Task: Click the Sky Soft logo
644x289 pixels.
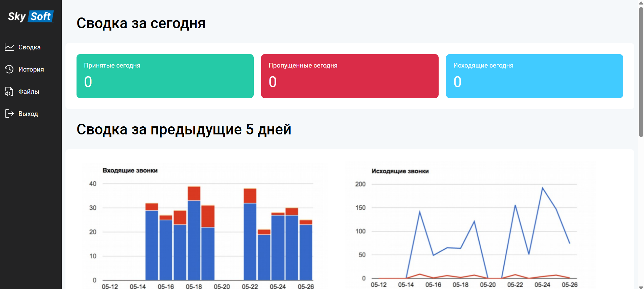Action: click(x=31, y=16)
